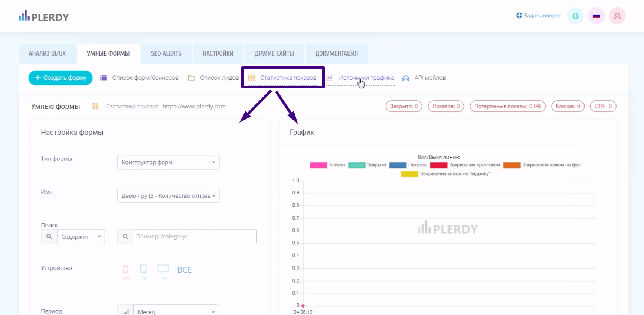The image size is (644, 315).
Task: Select ВСЕ devices option
Action: coord(184,270)
